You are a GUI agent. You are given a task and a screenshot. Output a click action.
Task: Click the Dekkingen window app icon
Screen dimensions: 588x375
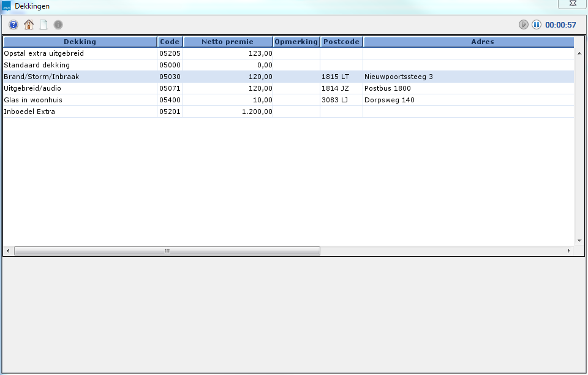click(7, 6)
